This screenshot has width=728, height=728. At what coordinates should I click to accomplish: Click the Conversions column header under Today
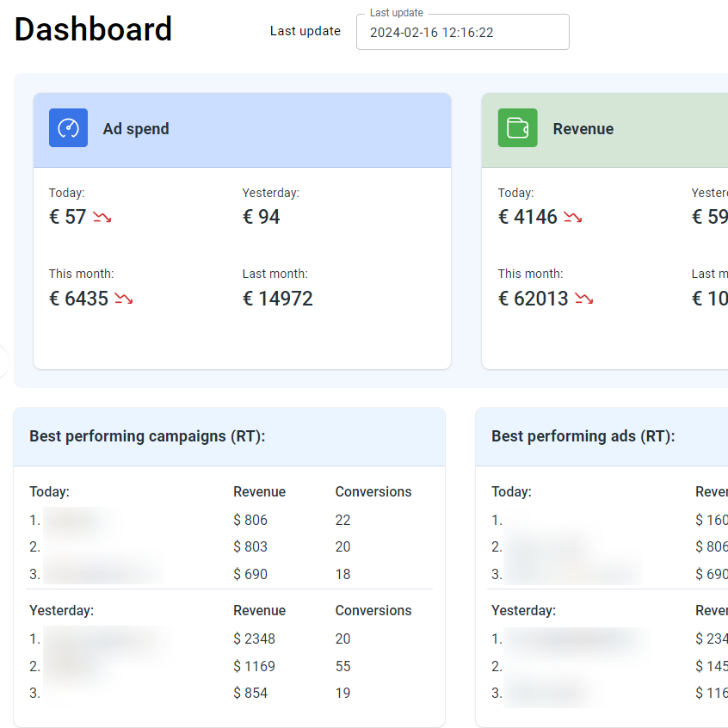click(373, 492)
